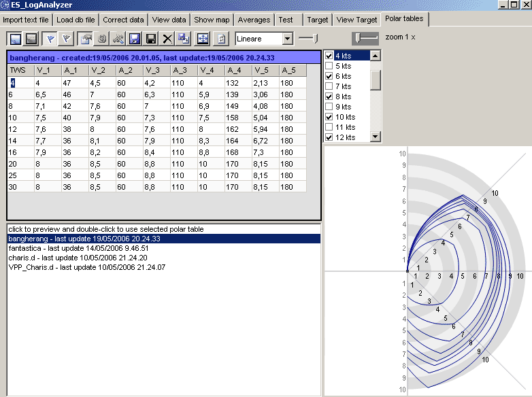Click the A_1 cell showing 47

point(75,83)
